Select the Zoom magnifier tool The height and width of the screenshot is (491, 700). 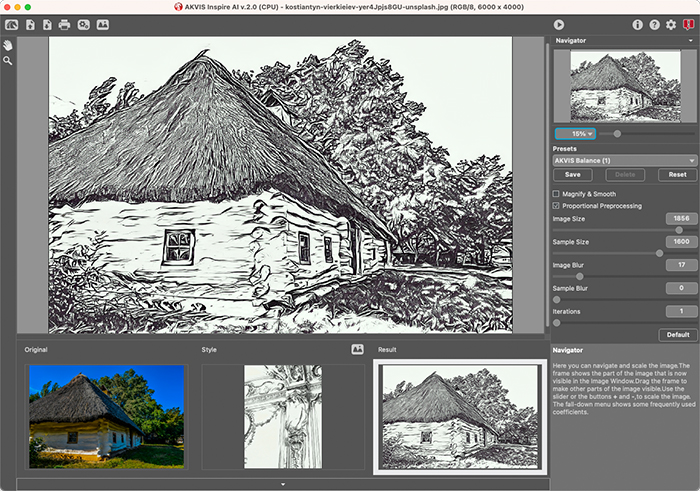coord(8,61)
